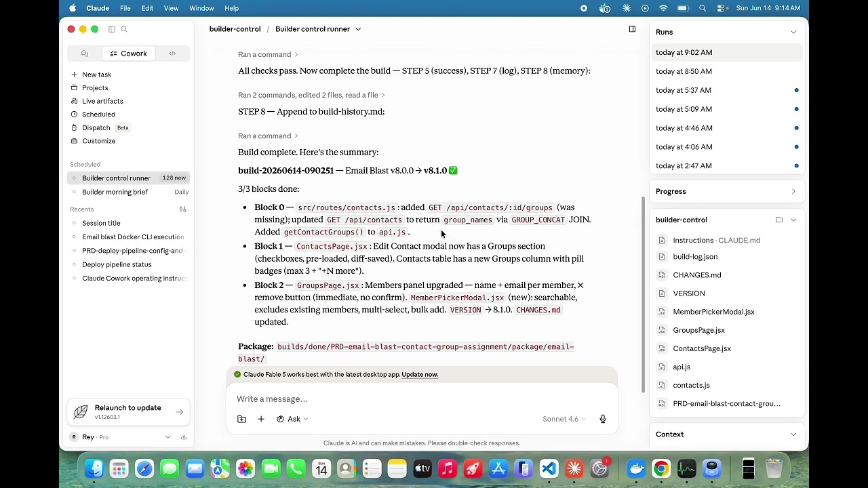Select the Cowork tab
Viewport: 868px width, 488px height.
pos(127,54)
